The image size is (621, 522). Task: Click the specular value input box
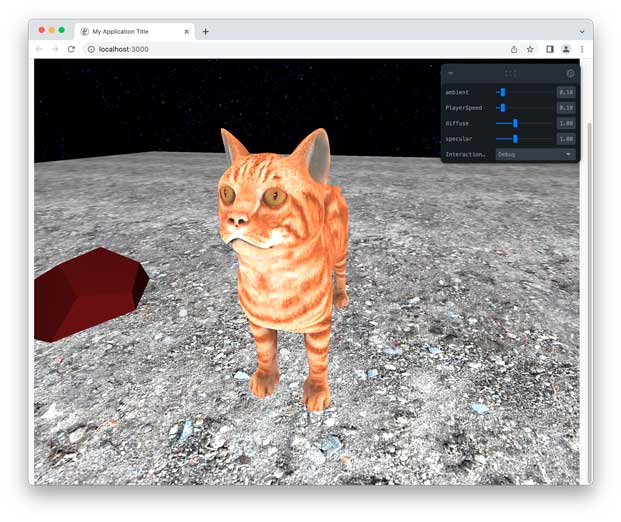coord(565,139)
